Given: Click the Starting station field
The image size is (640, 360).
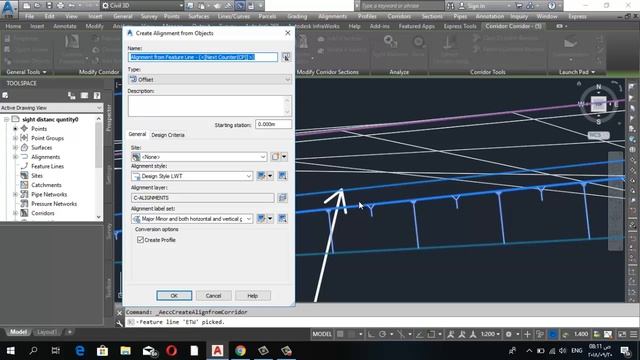Looking at the screenshot, I should click(x=273, y=124).
